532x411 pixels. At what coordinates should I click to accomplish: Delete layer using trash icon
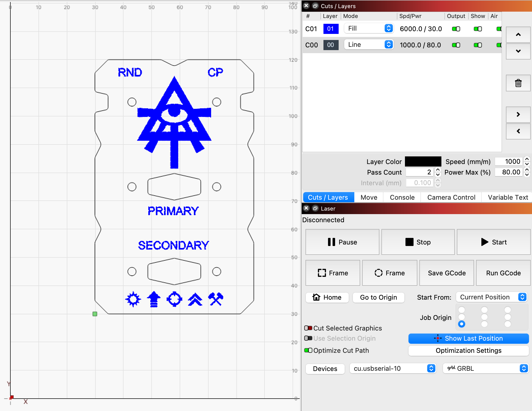tap(518, 83)
